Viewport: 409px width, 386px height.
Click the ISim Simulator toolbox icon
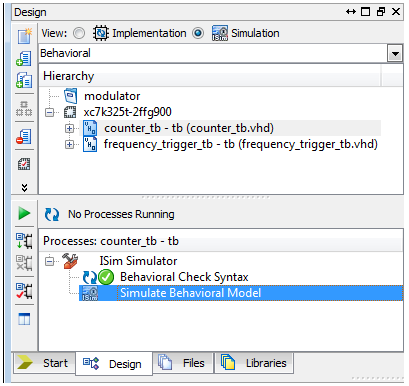(70, 261)
